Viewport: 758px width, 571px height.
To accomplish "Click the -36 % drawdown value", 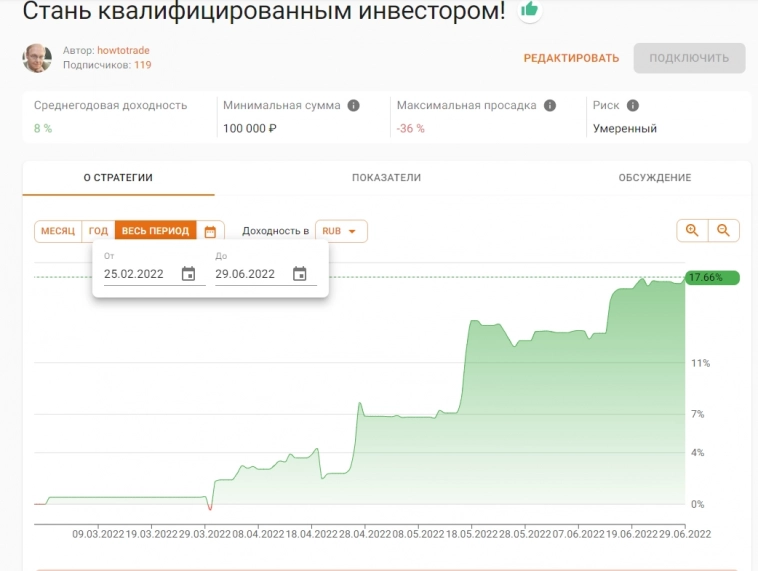I will [x=410, y=129].
